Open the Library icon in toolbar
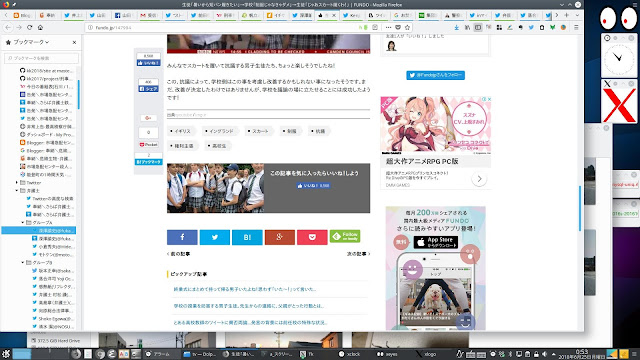Viewport: 640px width, 360px height. coord(467,27)
